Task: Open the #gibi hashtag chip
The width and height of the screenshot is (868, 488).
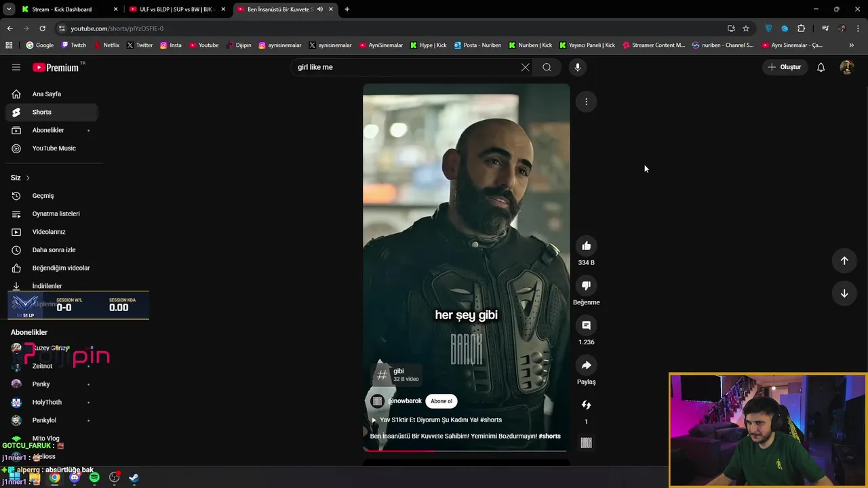Action: coord(398,375)
